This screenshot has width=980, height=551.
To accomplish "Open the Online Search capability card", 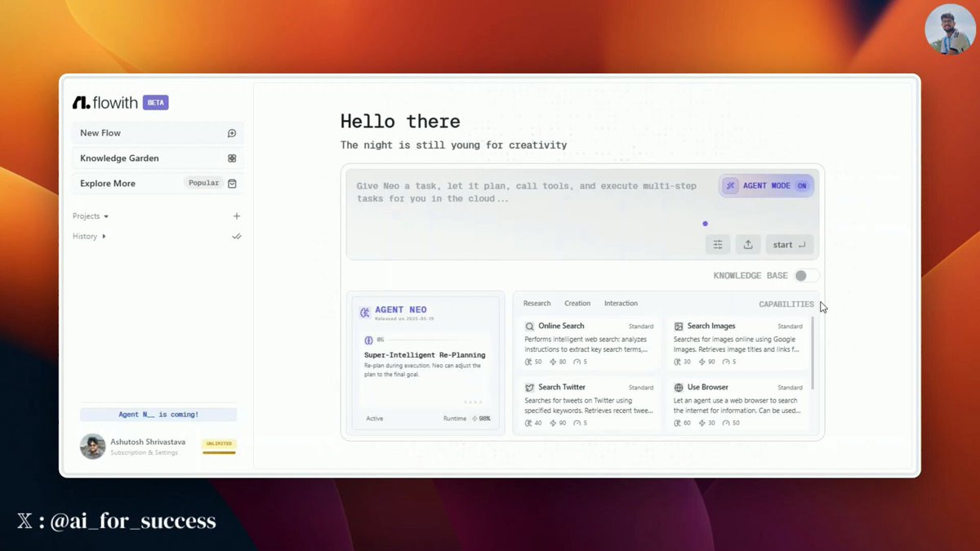I will 590,344.
